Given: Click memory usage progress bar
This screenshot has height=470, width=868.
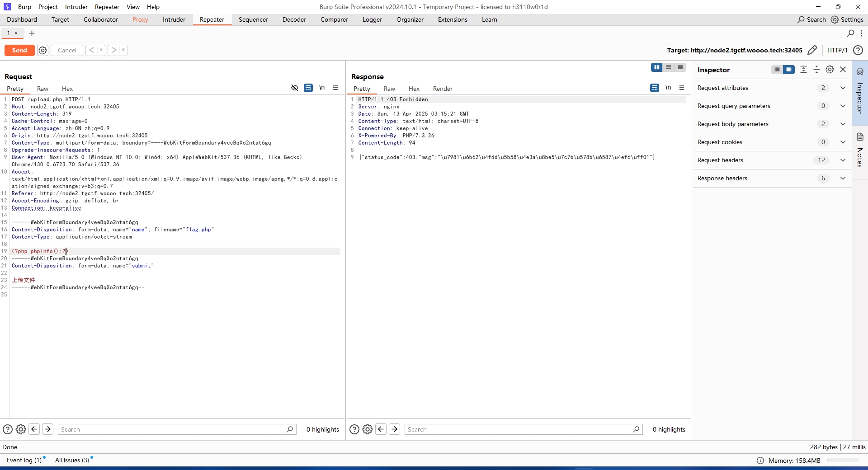Looking at the screenshot, I should [843, 461].
